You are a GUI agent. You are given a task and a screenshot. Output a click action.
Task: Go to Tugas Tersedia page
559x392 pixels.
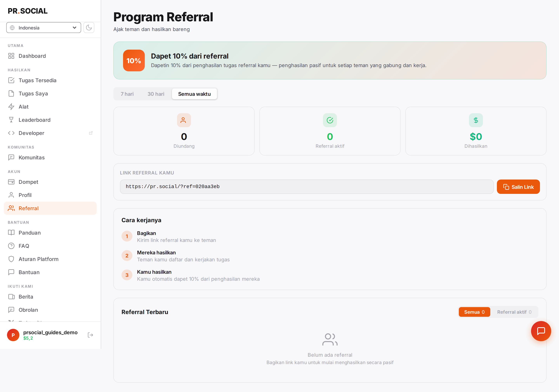point(50,80)
